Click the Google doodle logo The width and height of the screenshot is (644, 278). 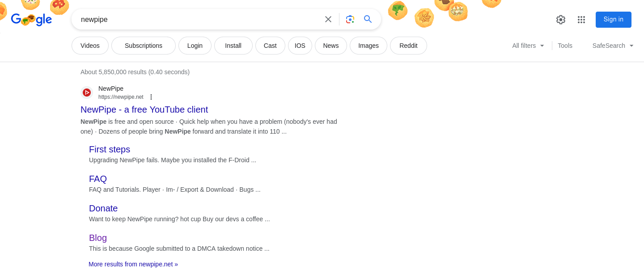point(31,19)
